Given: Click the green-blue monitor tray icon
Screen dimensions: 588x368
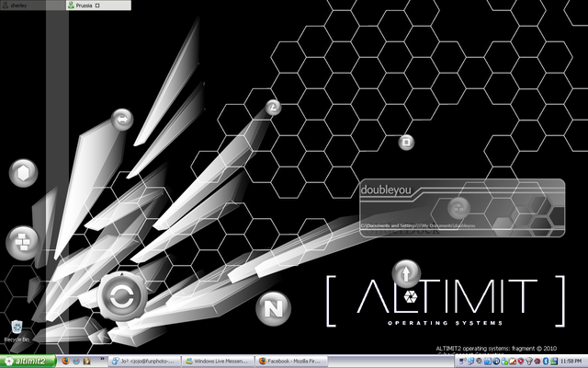Looking at the screenshot, I should pyautogui.click(x=554, y=362).
